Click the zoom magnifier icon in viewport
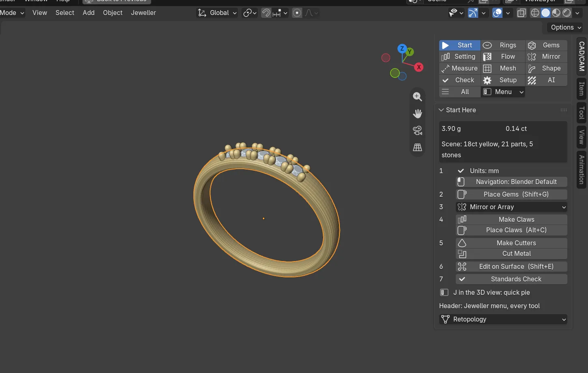Viewport: 588px width, 373px height. click(417, 96)
